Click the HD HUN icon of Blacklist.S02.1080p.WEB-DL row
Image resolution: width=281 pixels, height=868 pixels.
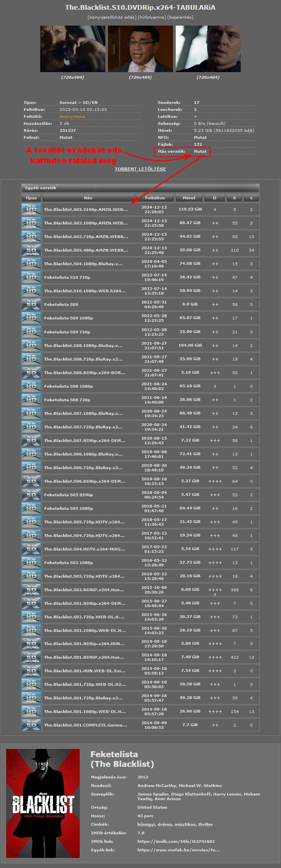[31, 630]
